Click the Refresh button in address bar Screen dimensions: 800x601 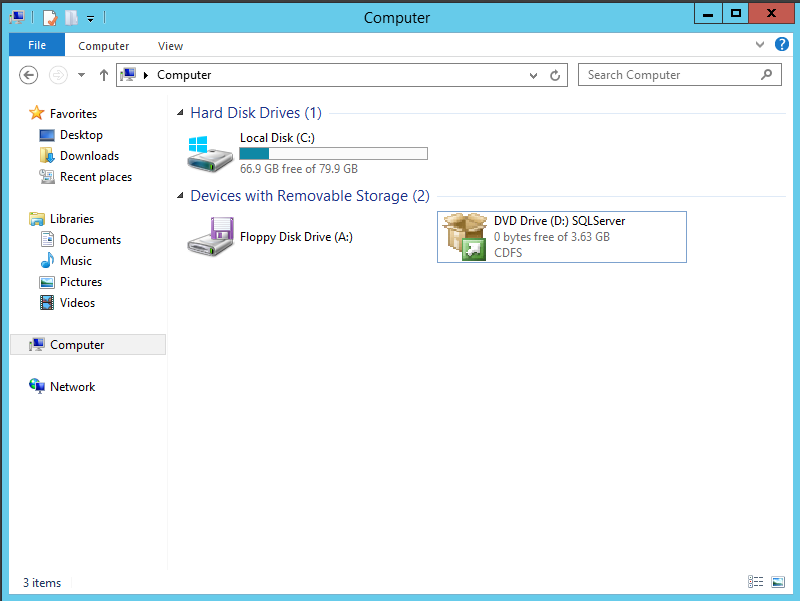click(556, 75)
